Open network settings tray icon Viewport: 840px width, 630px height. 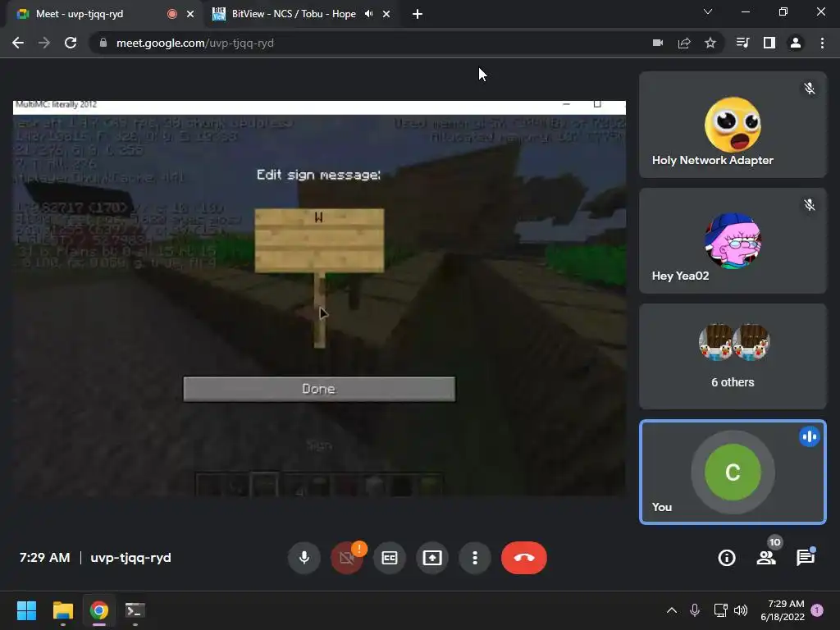720,610
